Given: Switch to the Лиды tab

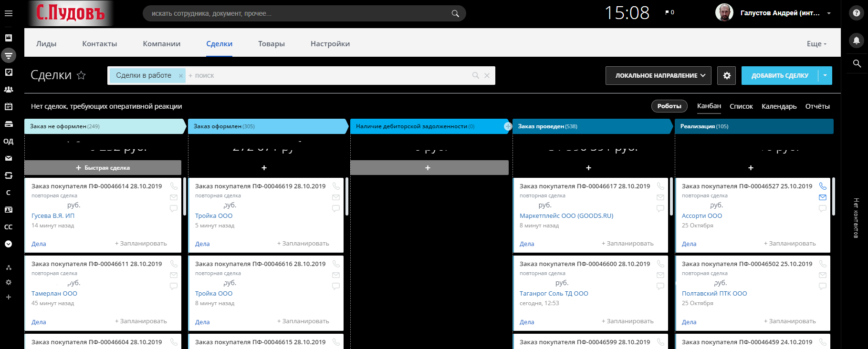Looking at the screenshot, I should (x=46, y=43).
